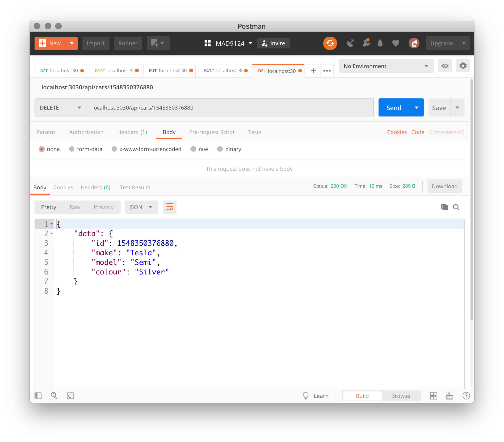Click the workspace grid icon
Viewport: 504px width, 442px height.
tap(207, 43)
